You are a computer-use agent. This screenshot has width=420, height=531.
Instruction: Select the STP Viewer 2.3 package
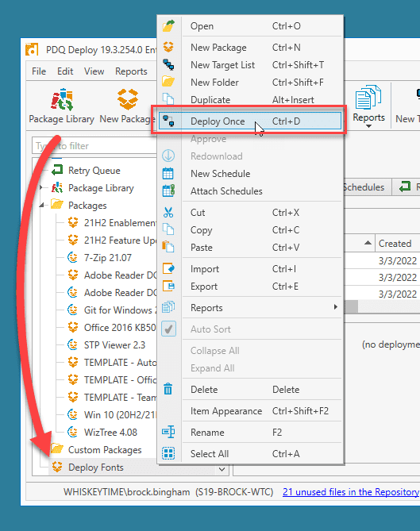114,345
